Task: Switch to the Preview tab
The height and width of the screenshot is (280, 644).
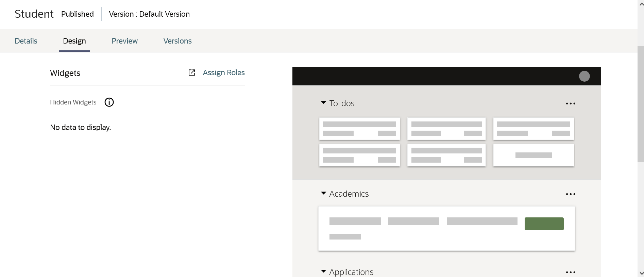Action: point(124,41)
